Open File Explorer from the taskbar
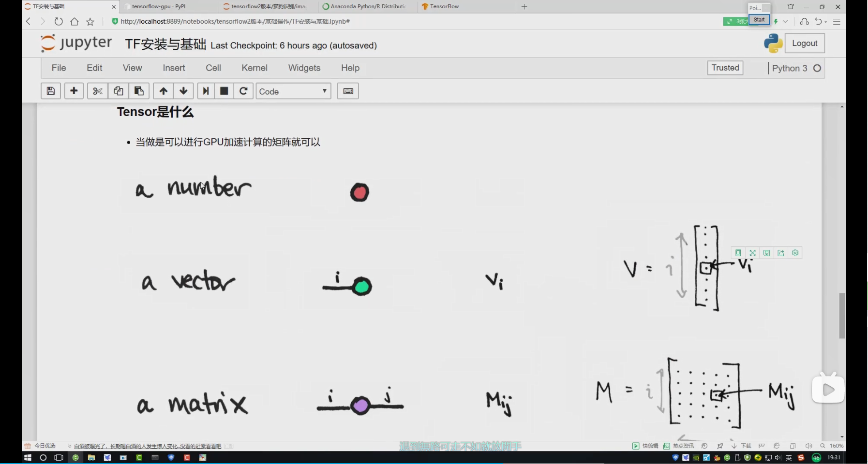This screenshot has width=868, height=464. [91, 457]
